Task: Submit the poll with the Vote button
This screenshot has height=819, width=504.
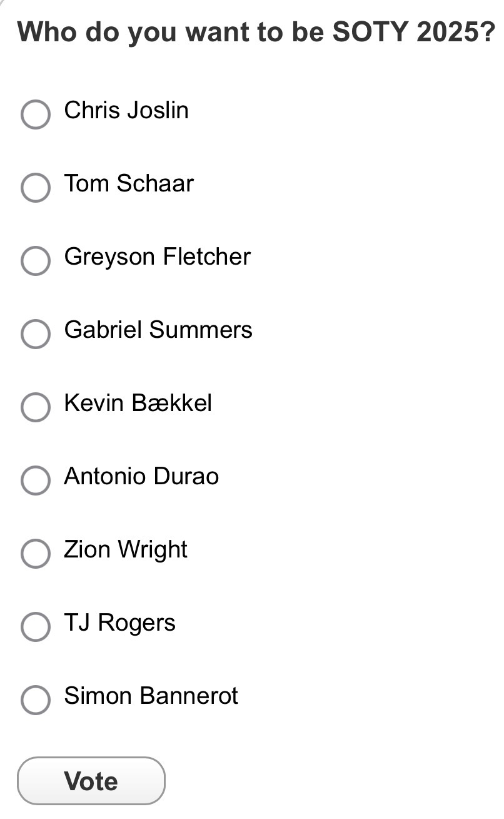Action: 91,781
